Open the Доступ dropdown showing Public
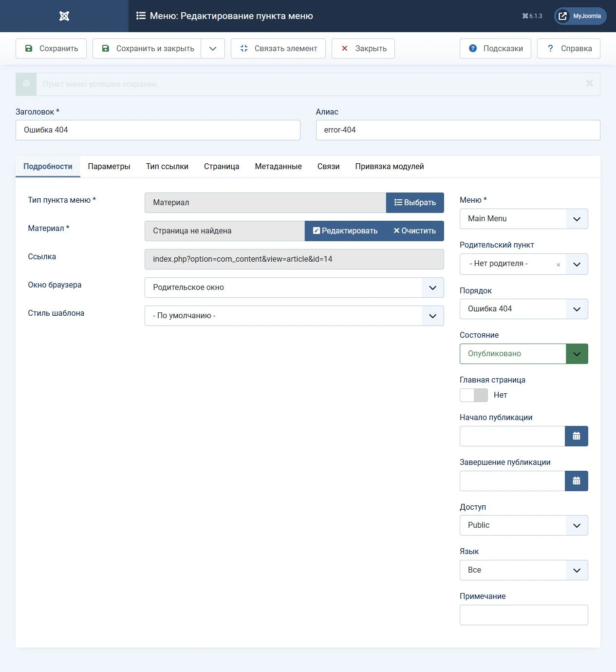The height and width of the screenshot is (672, 616). click(524, 525)
